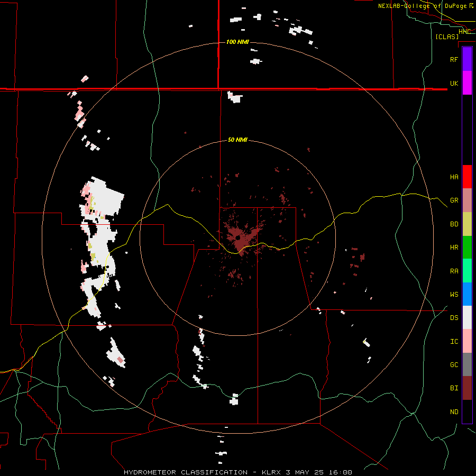Screen dimensions: 476x476
Task: Click the [CLAS] units label
Action: pyautogui.click(x=447, y=36)
